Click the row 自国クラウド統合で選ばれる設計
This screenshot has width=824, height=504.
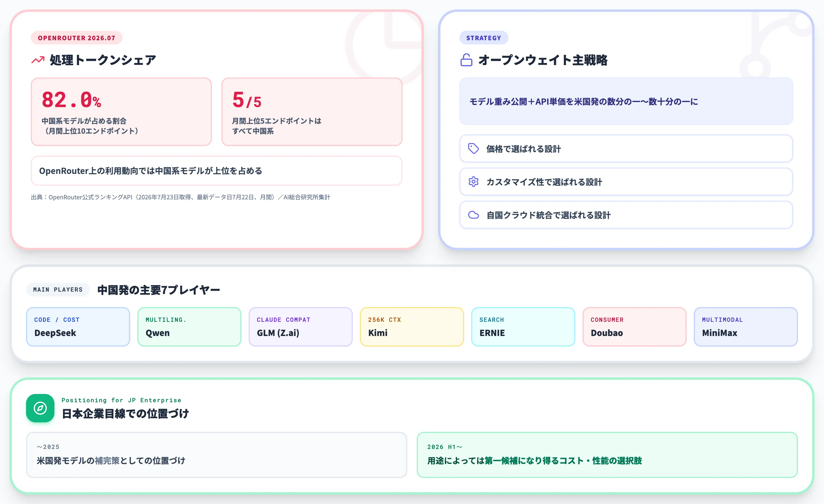click(626, 214)
